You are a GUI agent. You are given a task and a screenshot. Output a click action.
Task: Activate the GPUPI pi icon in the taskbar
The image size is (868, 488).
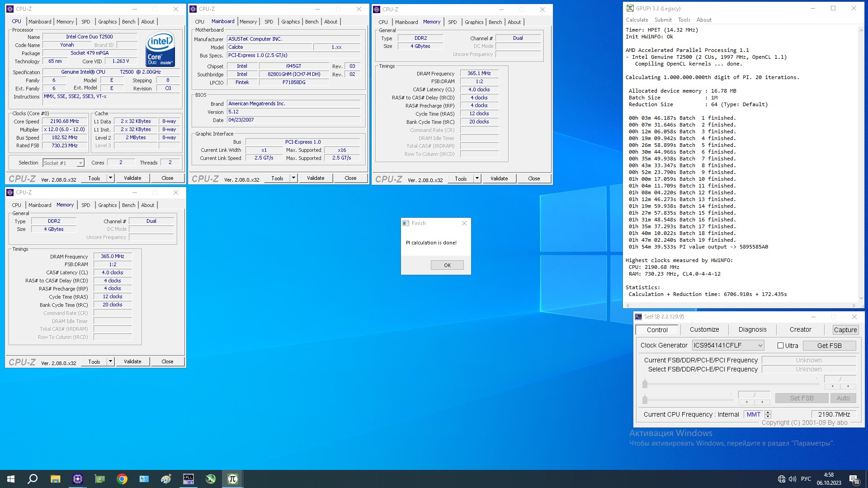[232, 479]
